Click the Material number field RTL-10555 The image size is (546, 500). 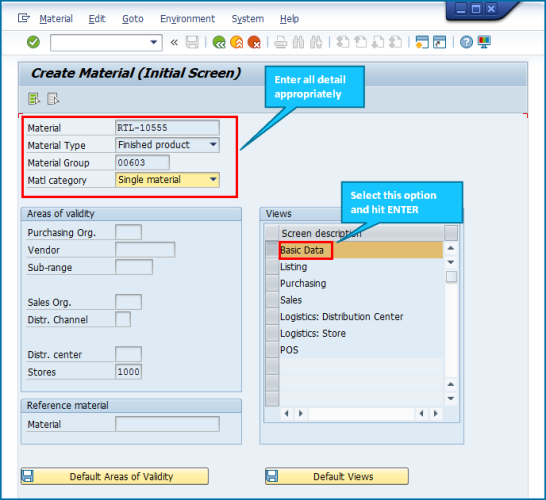click(167, 128)
